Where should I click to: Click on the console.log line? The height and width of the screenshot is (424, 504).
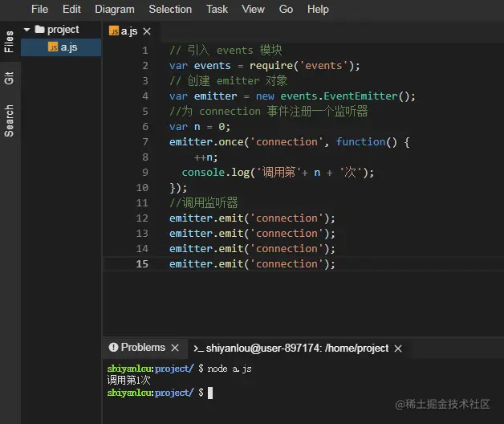click(x=278, y=173)
